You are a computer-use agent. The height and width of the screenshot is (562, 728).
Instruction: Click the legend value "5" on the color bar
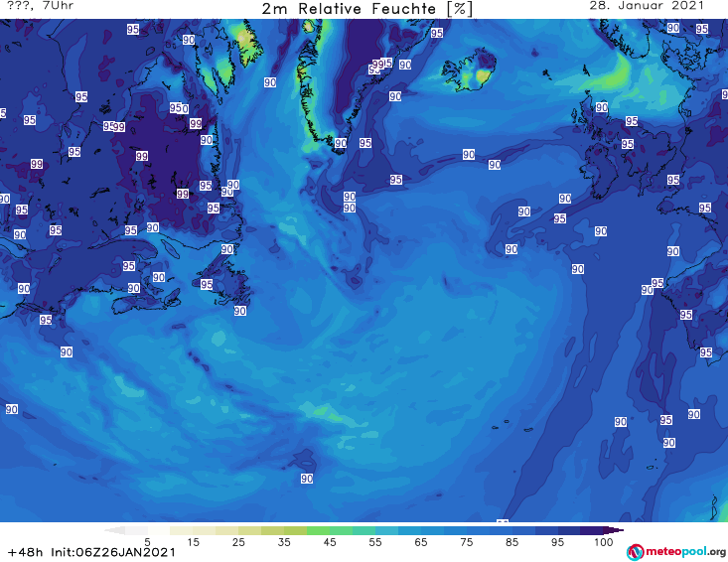147,542
